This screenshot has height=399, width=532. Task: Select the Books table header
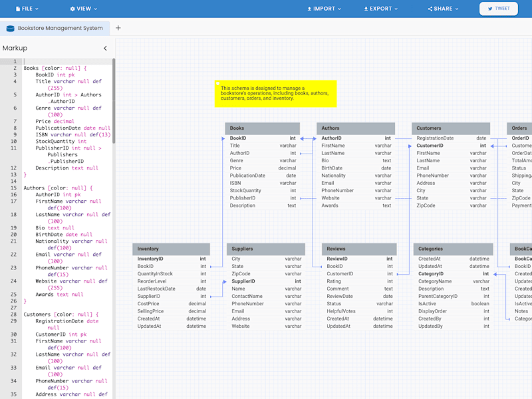262,128
